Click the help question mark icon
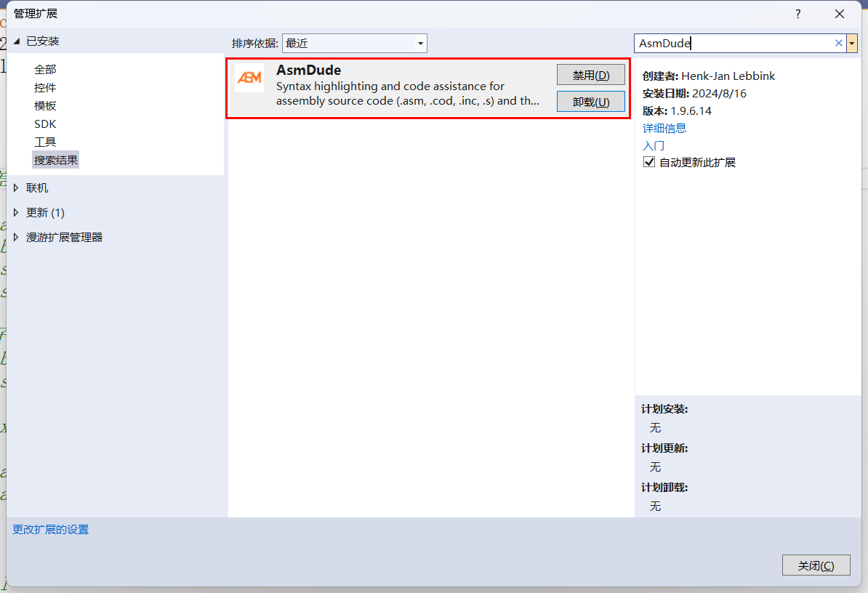868x593 pixels. [797, 14]
